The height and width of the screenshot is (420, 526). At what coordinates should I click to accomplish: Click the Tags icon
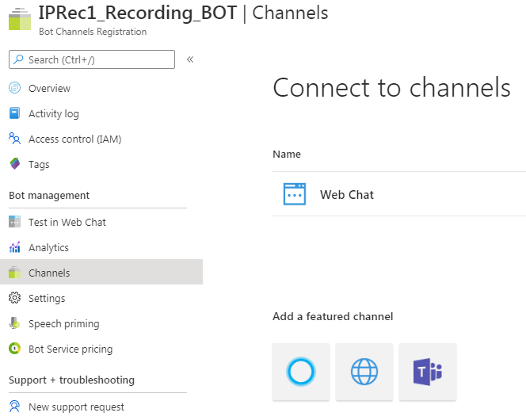coord(15,164)
